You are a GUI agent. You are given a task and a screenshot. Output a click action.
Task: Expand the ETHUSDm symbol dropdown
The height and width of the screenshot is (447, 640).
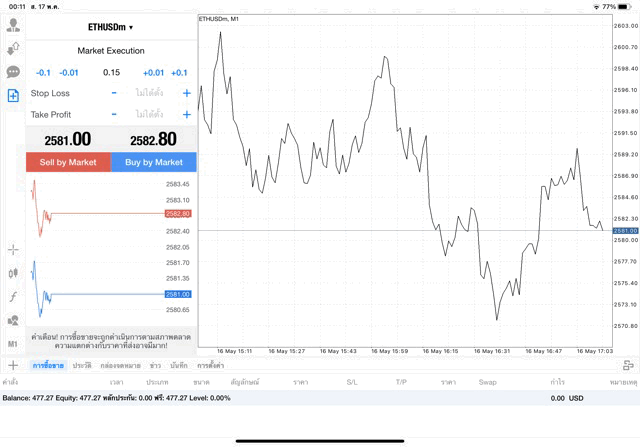(x=111, y=27)
